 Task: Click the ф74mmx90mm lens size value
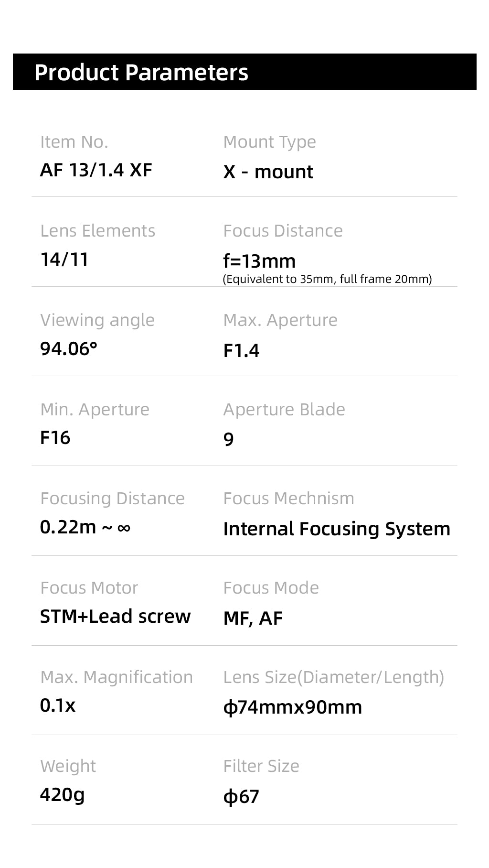click(292, 707)
